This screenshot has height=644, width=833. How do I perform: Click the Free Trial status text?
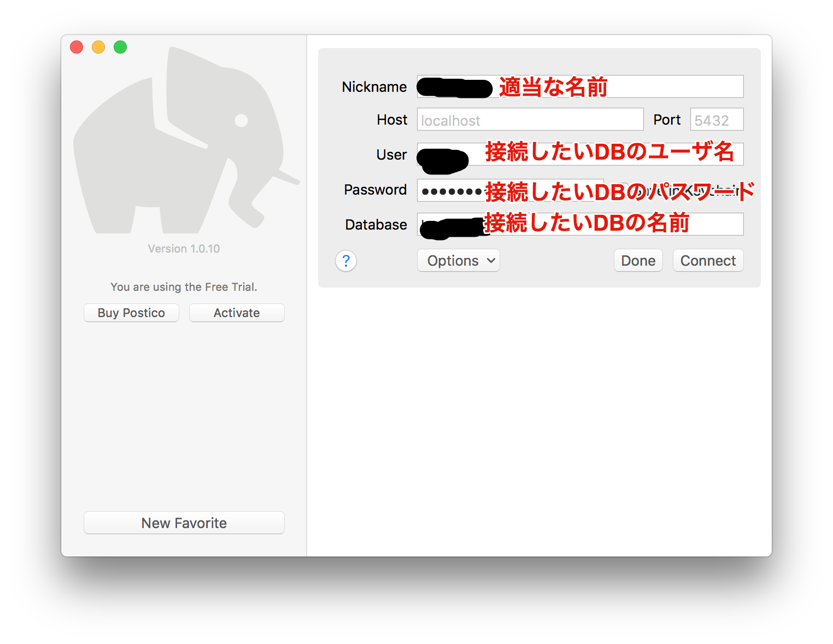click(184, 286)
